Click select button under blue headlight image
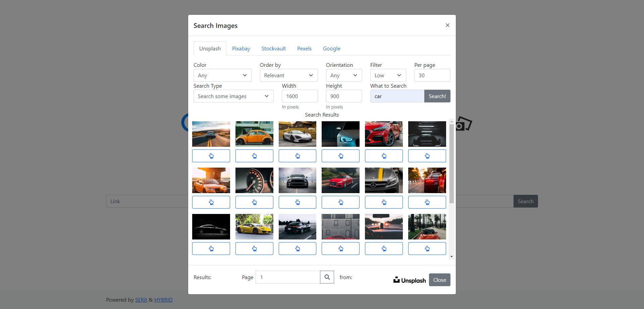Screen dimensions: 644x309 pyautogui.click(x=340, y=156)
